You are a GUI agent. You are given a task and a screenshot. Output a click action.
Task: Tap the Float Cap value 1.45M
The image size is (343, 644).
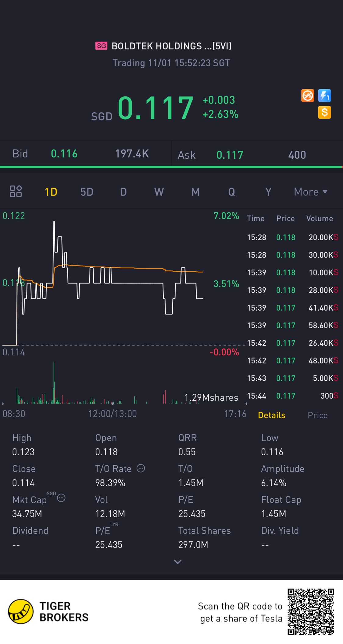point(273,514)
